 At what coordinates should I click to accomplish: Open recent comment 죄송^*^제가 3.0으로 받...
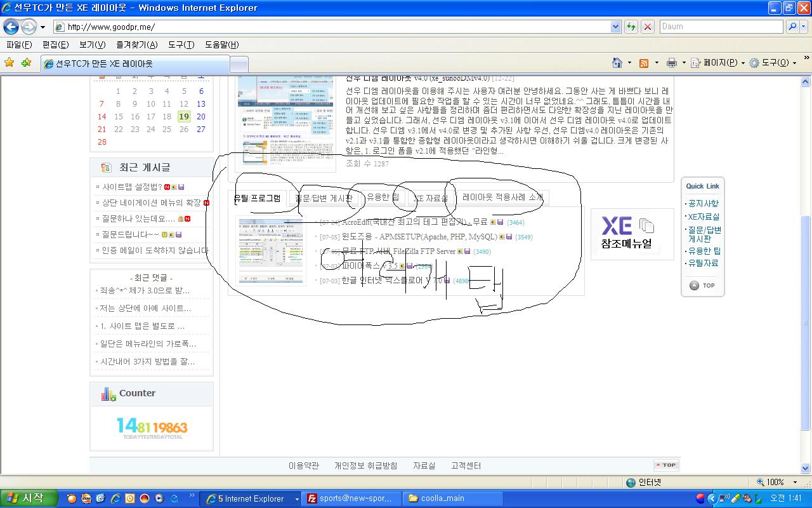point(145,290)
